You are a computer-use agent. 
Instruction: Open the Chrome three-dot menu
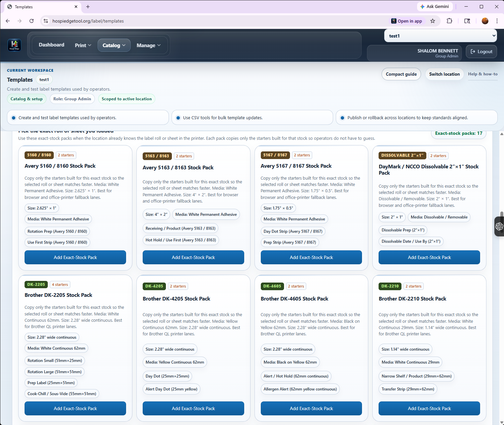tap(497, 21)
